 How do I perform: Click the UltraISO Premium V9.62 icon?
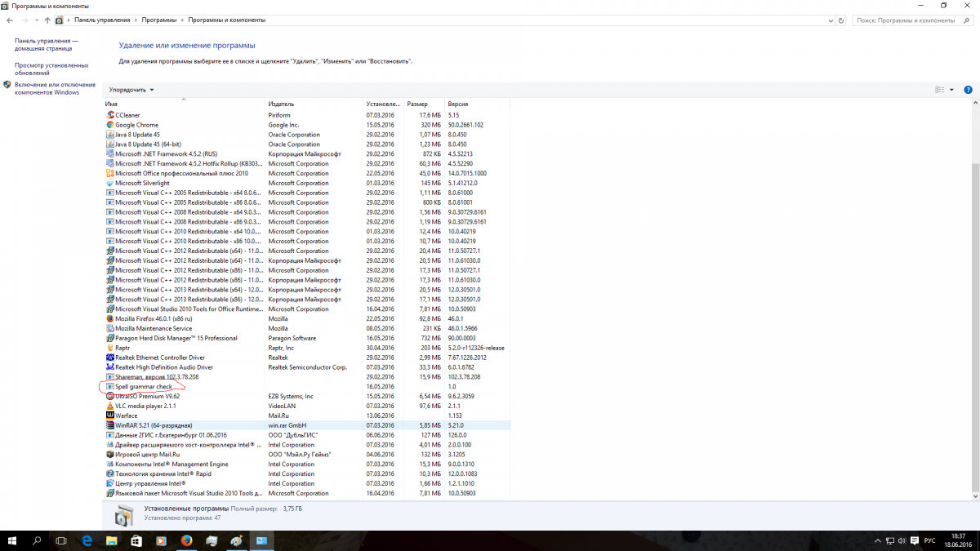pyautogui.click(x=110, y=396)
